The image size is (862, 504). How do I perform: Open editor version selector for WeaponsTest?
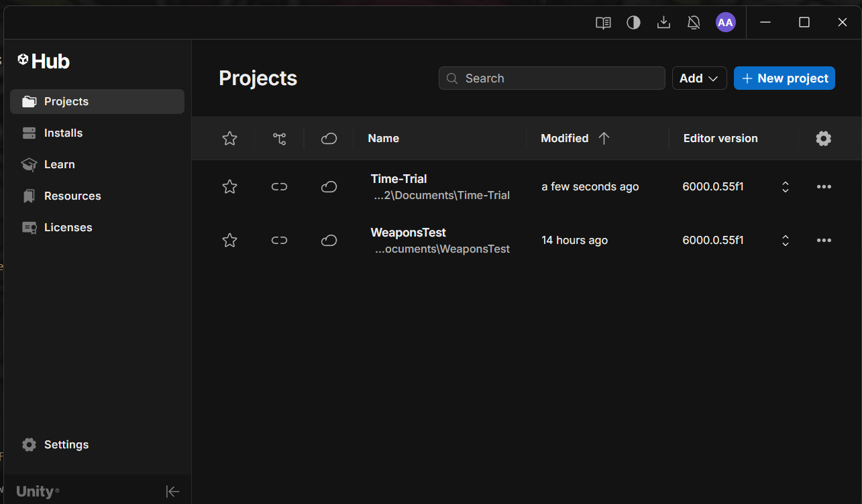786,241
